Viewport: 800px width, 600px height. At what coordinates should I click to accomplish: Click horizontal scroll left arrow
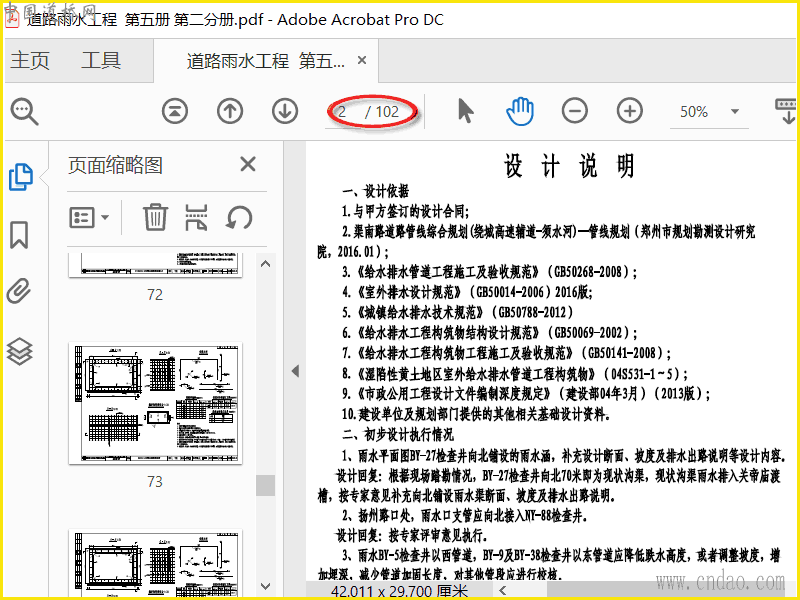[502, 591]
